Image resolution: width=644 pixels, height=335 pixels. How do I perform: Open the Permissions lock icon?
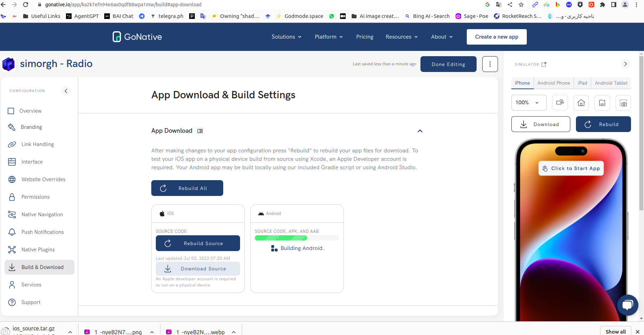(x=12, y=197)
